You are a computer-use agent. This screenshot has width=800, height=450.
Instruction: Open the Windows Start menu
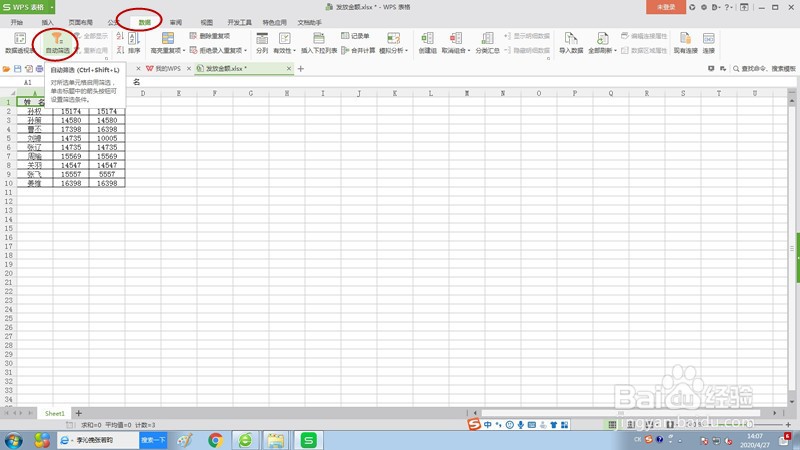point(13,440)
